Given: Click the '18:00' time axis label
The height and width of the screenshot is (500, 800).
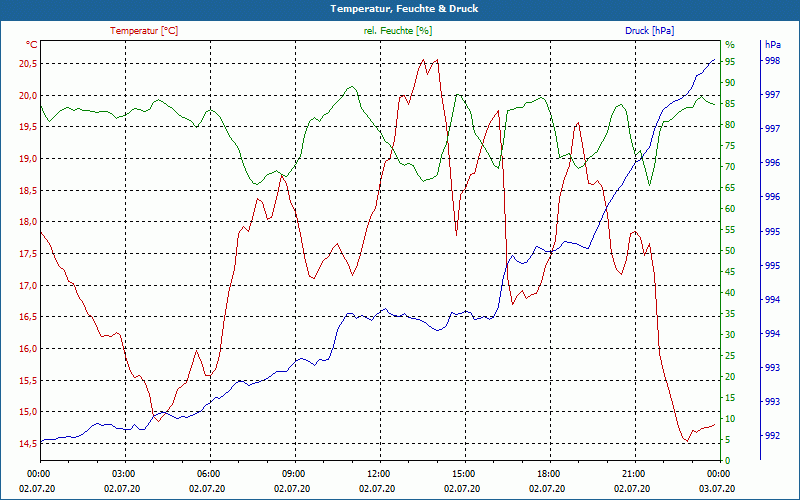Looking at the screenshot, I should (547, 473).
